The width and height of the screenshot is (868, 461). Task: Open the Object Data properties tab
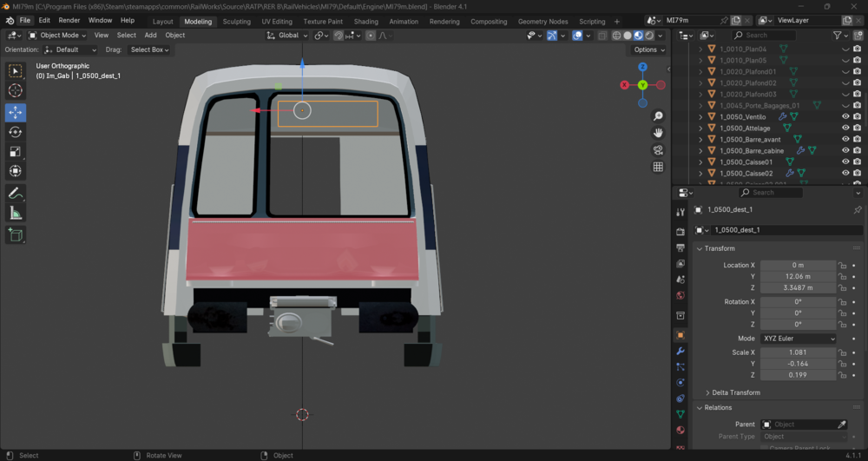pos(681,414)
